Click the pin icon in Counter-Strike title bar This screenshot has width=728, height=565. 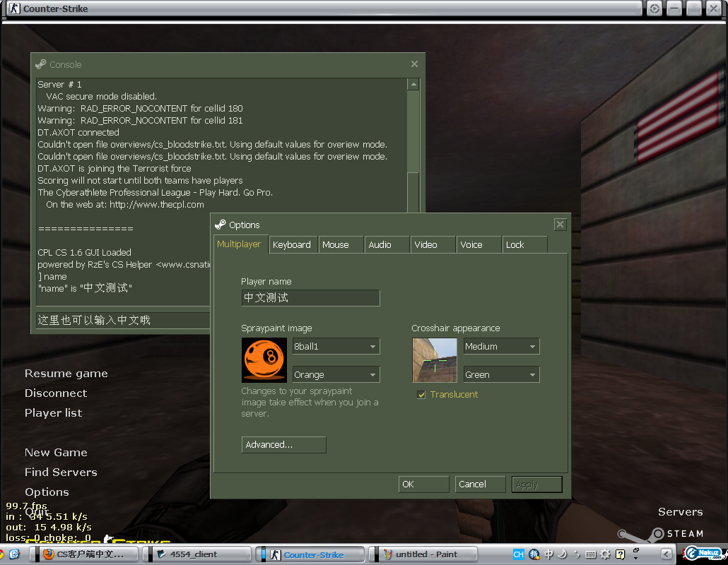pos(654,8)
